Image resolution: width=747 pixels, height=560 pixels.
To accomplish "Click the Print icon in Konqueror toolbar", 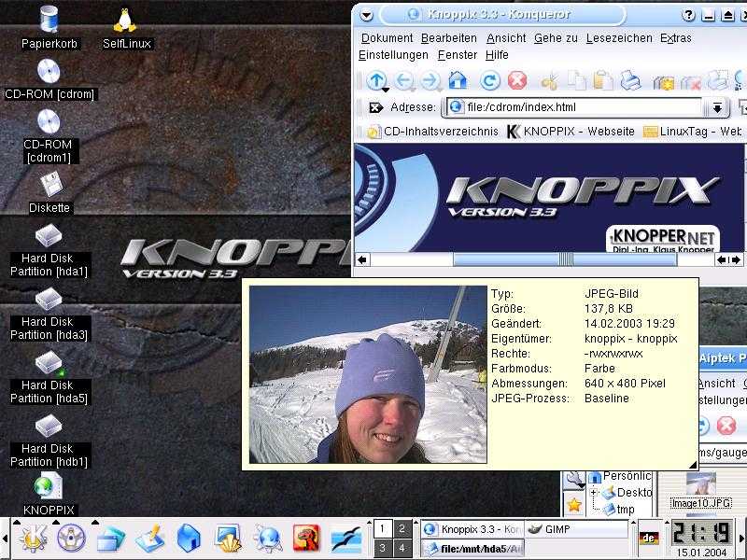I will click(x=631, y=81).
